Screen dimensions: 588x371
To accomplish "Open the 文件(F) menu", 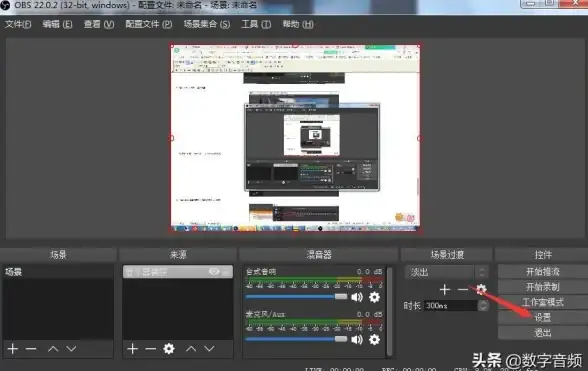I will click(18, 24).
